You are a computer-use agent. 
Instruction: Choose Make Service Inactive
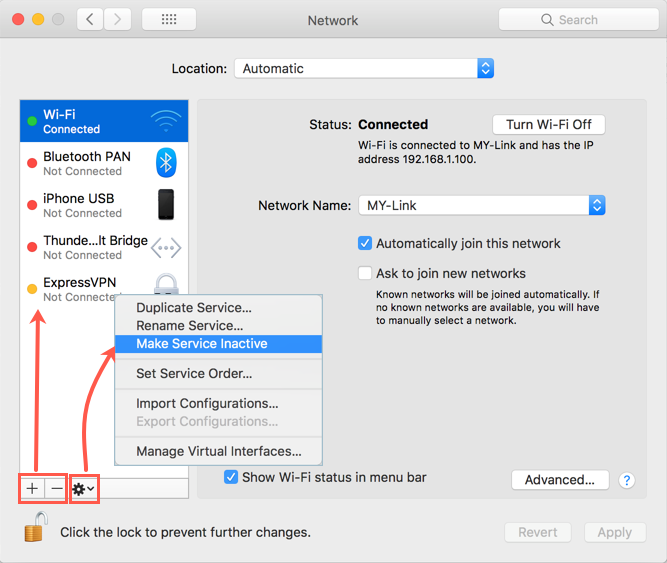202,344
